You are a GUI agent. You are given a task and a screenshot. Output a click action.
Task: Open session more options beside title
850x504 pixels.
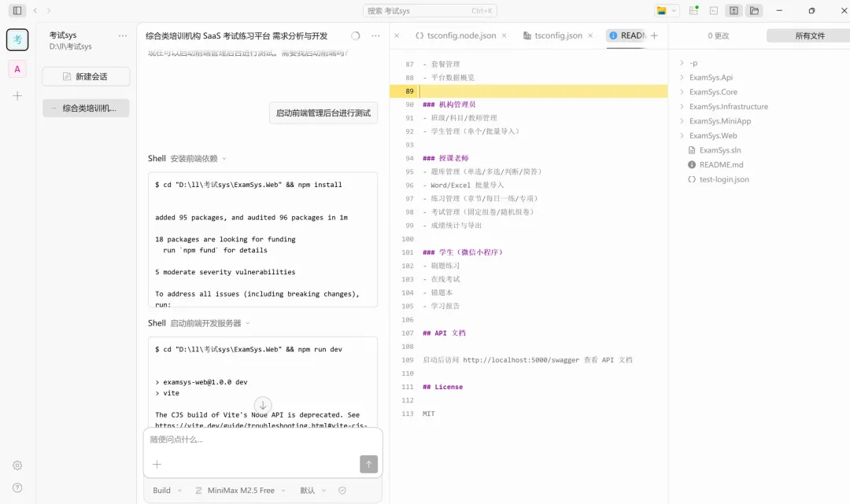click(375, 35)
